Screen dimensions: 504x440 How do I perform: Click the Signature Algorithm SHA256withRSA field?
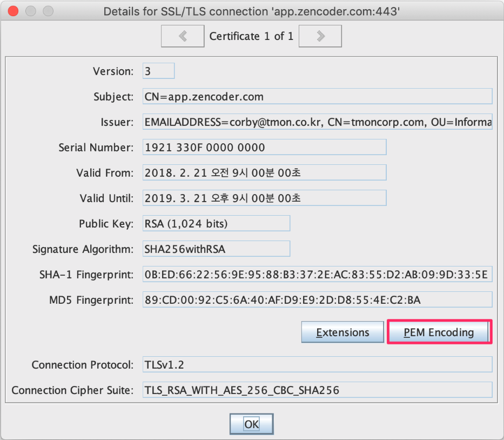[x=216, y=249]
